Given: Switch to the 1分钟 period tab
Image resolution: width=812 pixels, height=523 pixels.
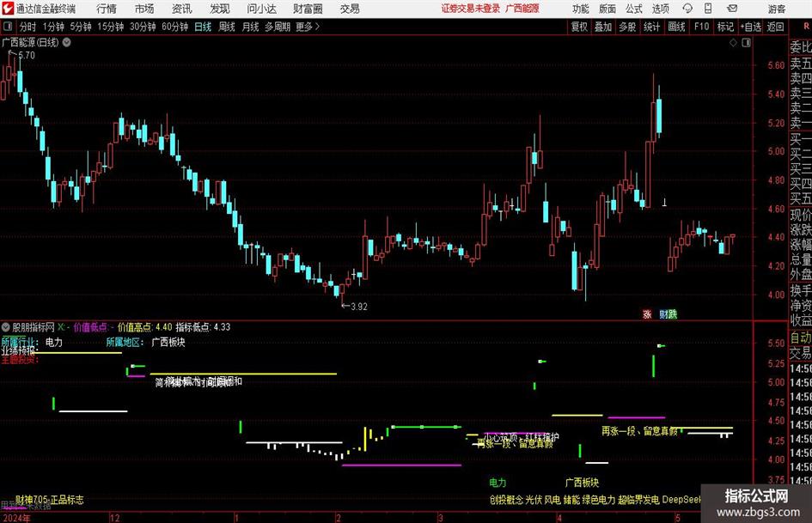Looking at the screenshot, I should coord(52,27).
